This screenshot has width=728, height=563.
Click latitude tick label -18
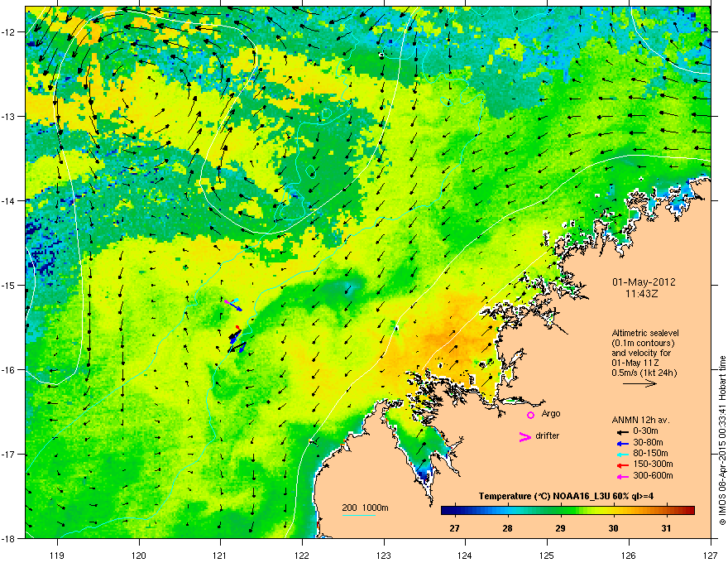pyautogui.click(x=9, y=538)
